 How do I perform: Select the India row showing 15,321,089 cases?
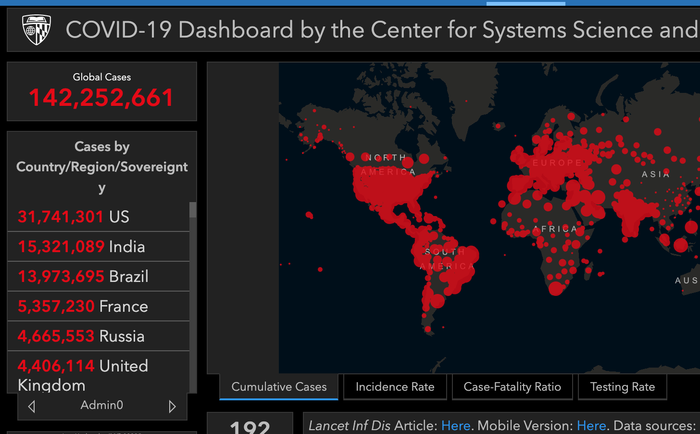pos(99,246)
